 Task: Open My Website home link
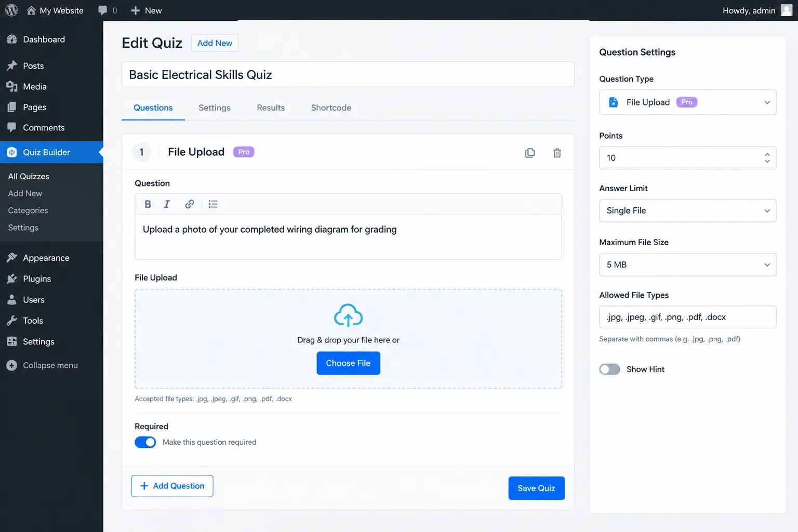(x=55, y=10)
